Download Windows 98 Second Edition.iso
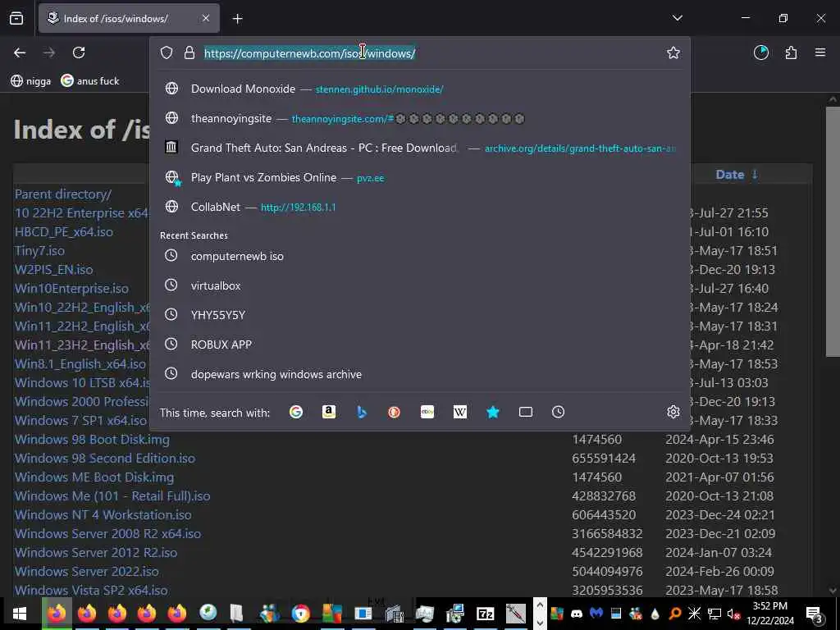840x630 pixels. coord(105,458)
